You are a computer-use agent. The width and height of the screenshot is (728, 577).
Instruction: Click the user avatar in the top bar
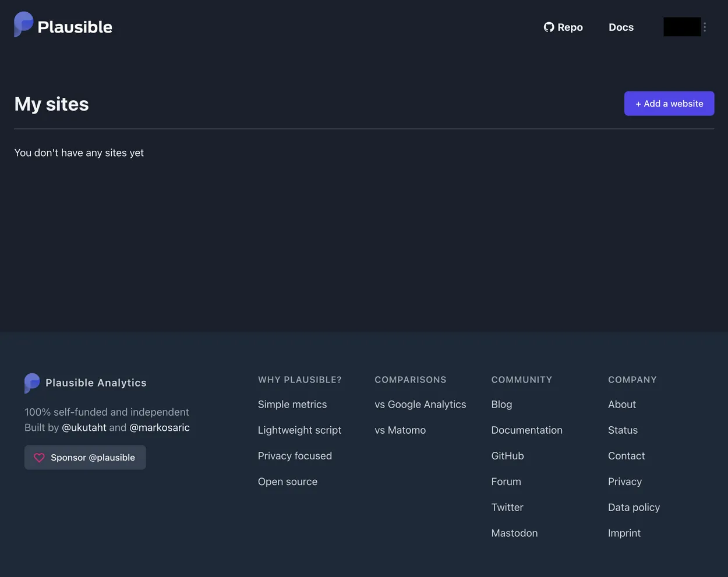tap(682, 26)
